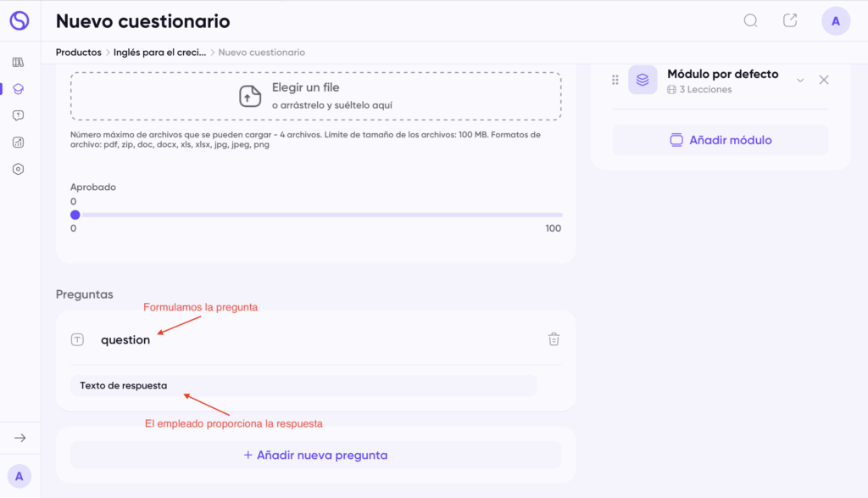The height and width of the screenshot is (498, 868).
Task: Click the Aprobado slider handle
Action: click(x=75, y=215)
